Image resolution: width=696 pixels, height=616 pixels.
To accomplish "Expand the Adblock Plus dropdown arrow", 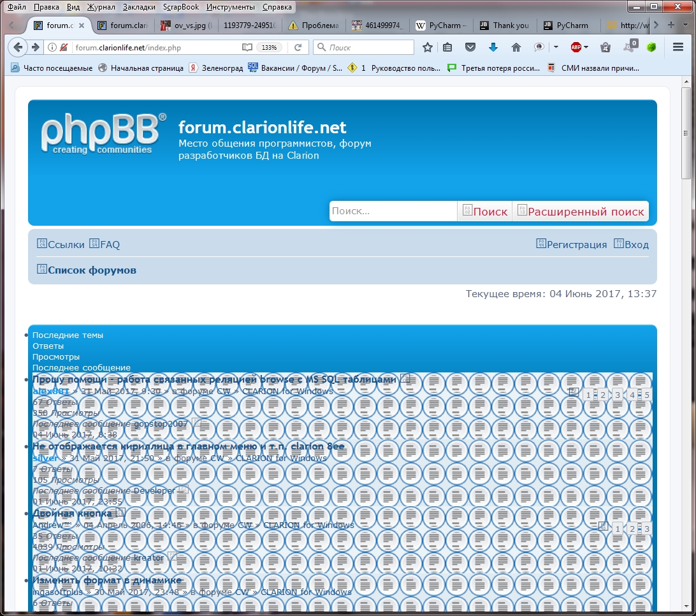I will tap(586, 47).
